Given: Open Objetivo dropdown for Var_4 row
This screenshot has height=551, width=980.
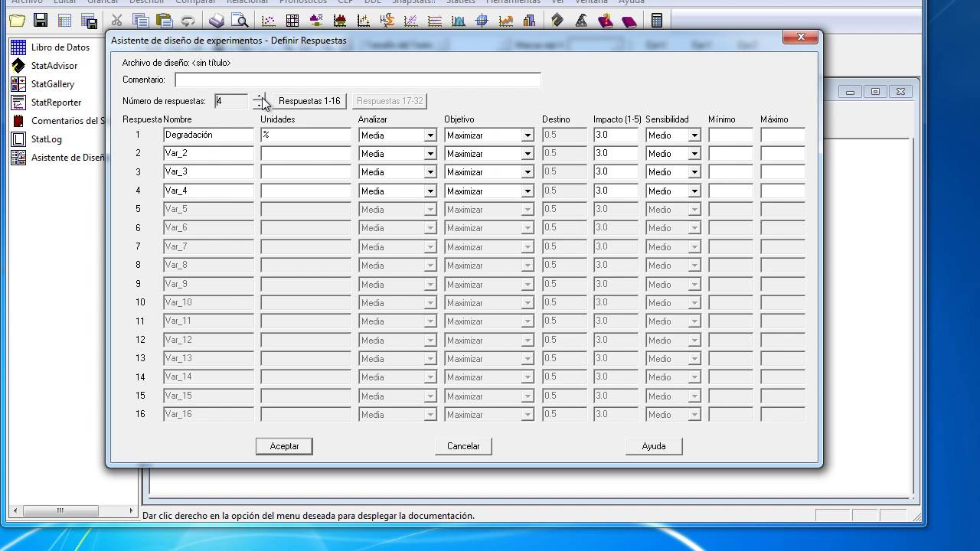Looking at the screenshot, I should click(x=528, y=191).
